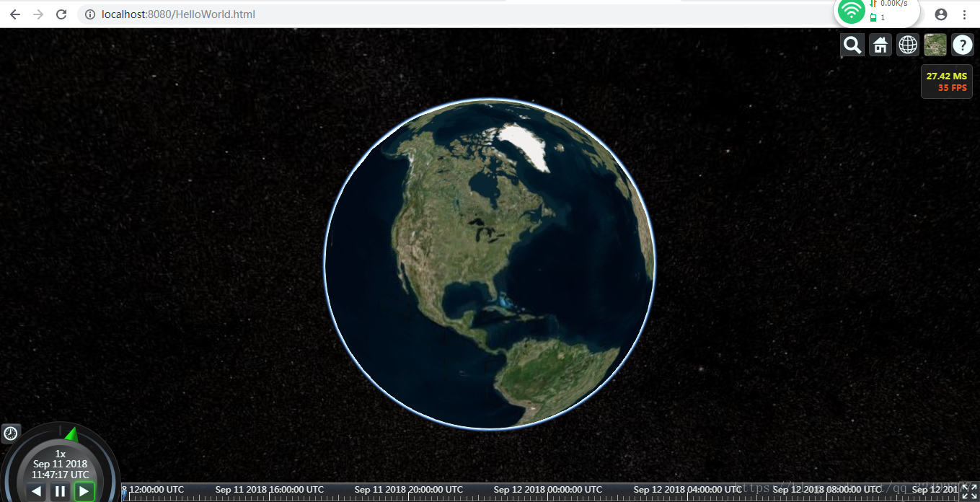Open the navigation help question-mark button
The width and height of the screenshot is (980, 502).
(x=963, y=45)
